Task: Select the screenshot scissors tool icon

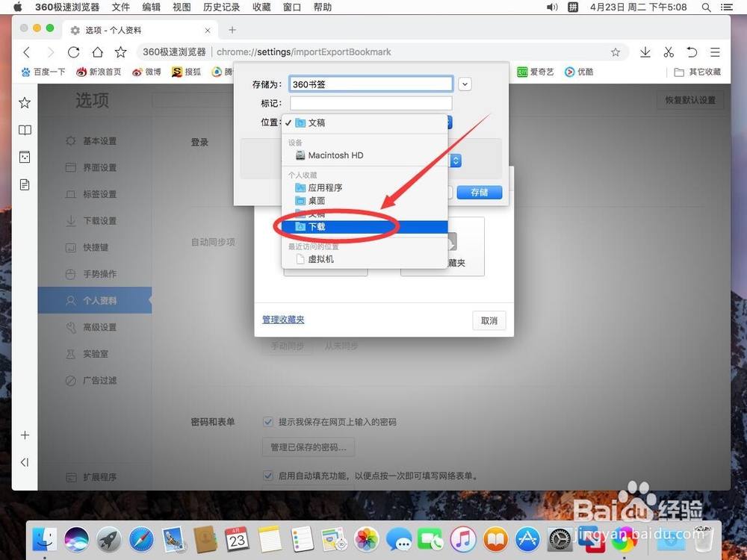Action: click(x=669, y=52)
